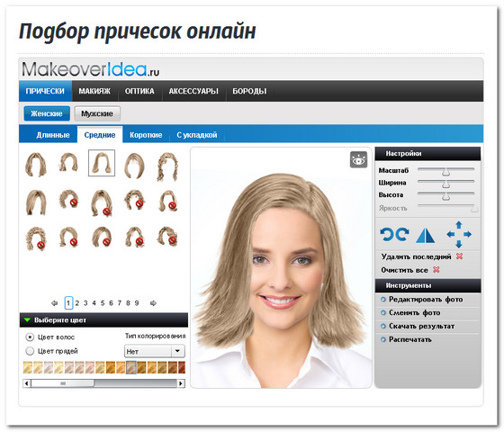The width and height of the screenshot is (504, 432).
Task: Click the rotate counterclockwise arrow icon
Action: tap(387, 234)
